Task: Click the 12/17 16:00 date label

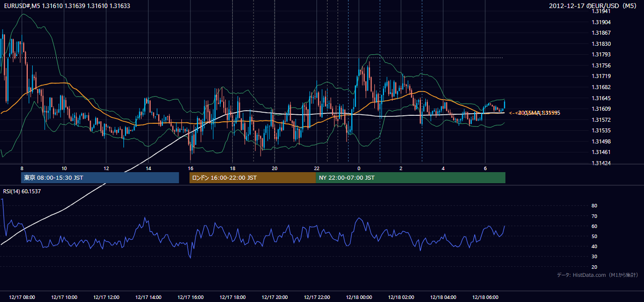Action: (190, 297)
